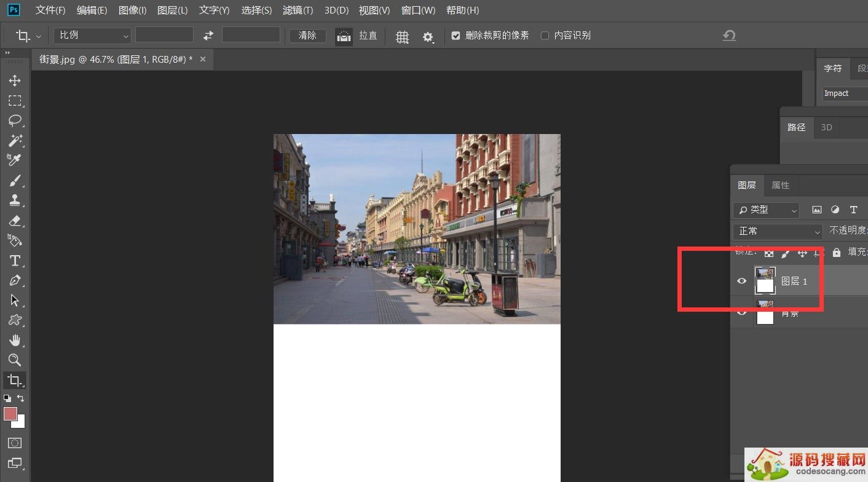Select the Lasso tool
Image resolution: width=868 pixels, height=482 pixels.
click(x=15, y=120)
